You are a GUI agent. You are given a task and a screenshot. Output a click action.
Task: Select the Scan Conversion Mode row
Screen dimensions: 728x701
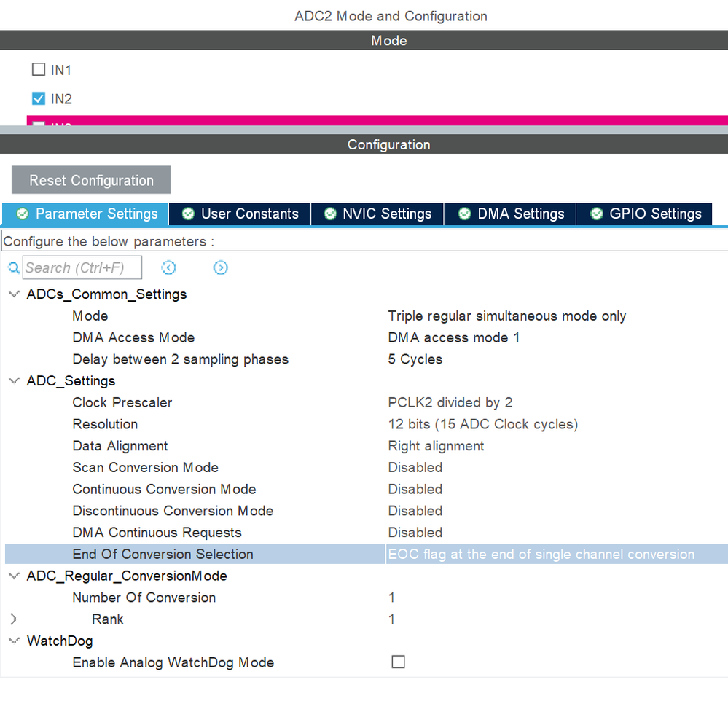tap(367, 468)
